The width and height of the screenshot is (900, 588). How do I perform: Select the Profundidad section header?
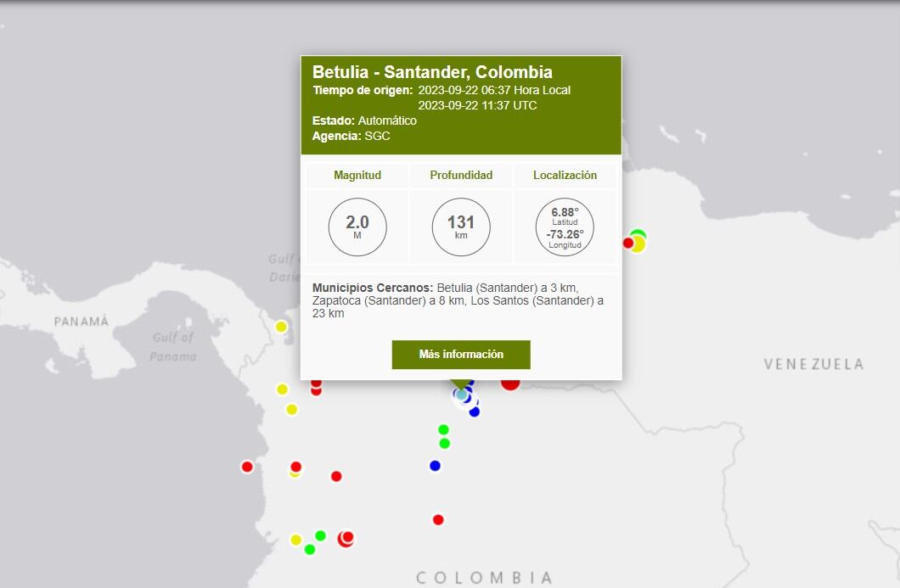coord(460,175)
